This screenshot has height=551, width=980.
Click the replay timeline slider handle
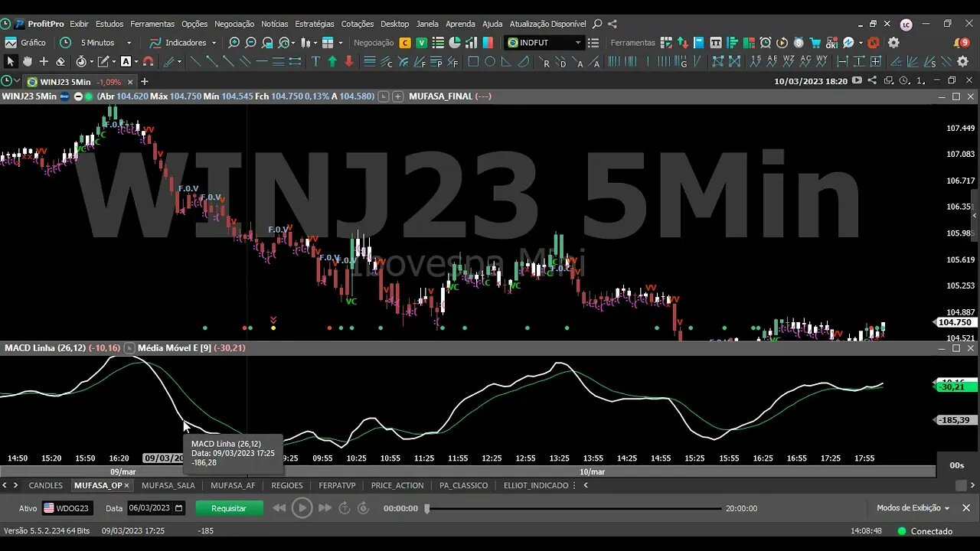427,508
